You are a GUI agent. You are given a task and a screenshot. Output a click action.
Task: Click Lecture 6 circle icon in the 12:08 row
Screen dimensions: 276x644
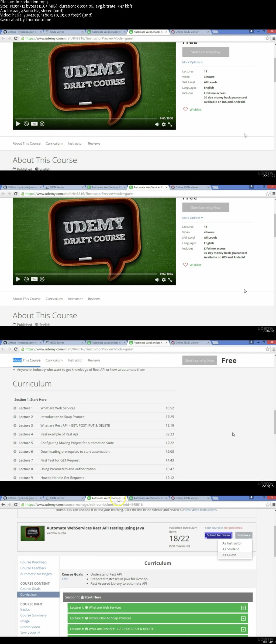click(15, 452)
